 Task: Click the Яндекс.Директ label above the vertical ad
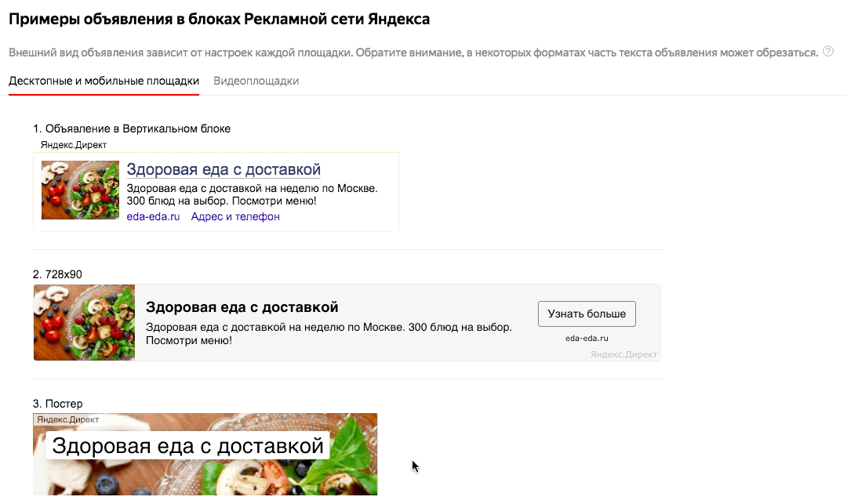(x=74, y=145)
